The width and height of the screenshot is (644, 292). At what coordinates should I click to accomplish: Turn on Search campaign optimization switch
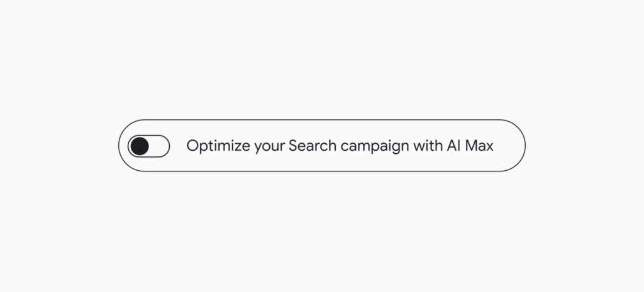point(148,146)
